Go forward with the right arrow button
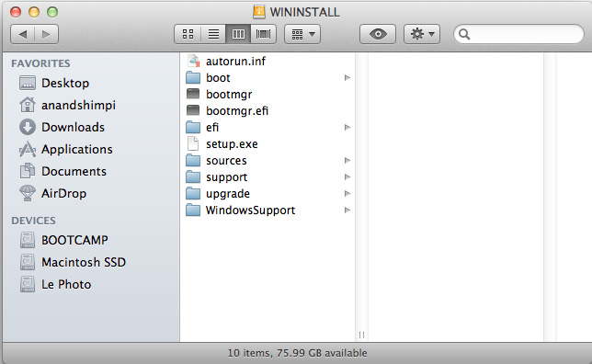 pos(47,34)
